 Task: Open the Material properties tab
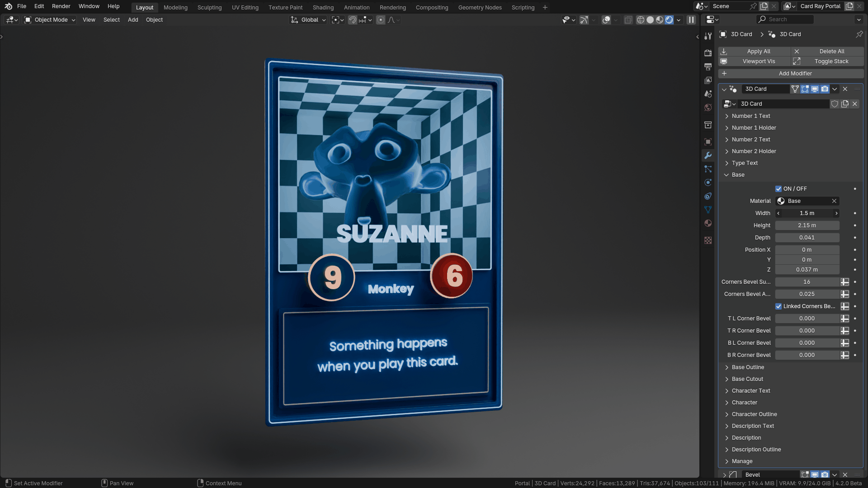click(x=708, y=224)
